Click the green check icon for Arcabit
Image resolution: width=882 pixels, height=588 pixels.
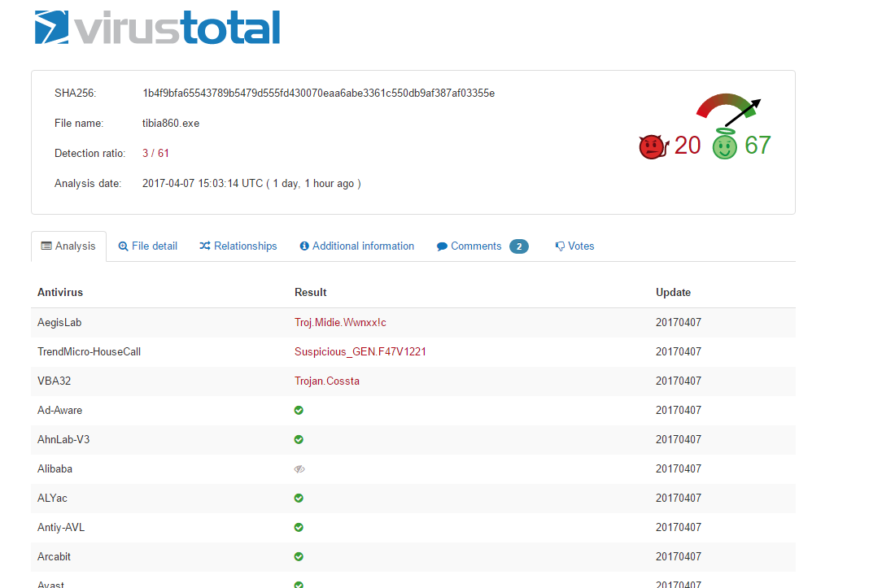tap(299, 556)
